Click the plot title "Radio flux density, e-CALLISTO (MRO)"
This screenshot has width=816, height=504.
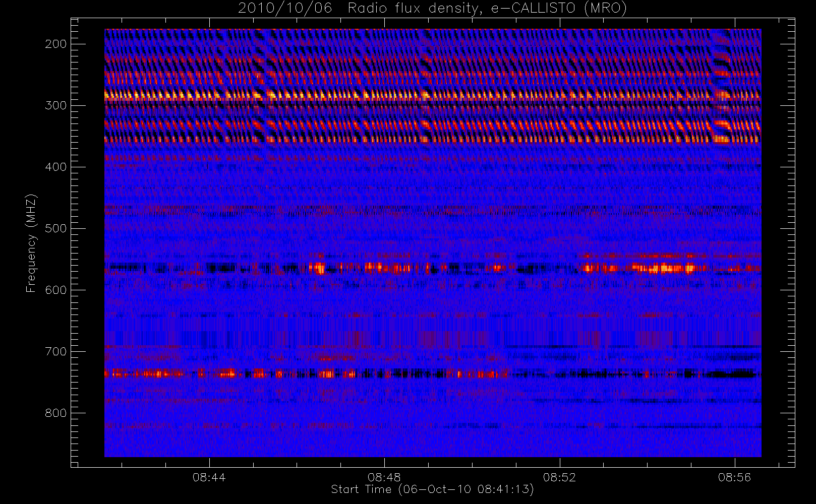(487, 9)
